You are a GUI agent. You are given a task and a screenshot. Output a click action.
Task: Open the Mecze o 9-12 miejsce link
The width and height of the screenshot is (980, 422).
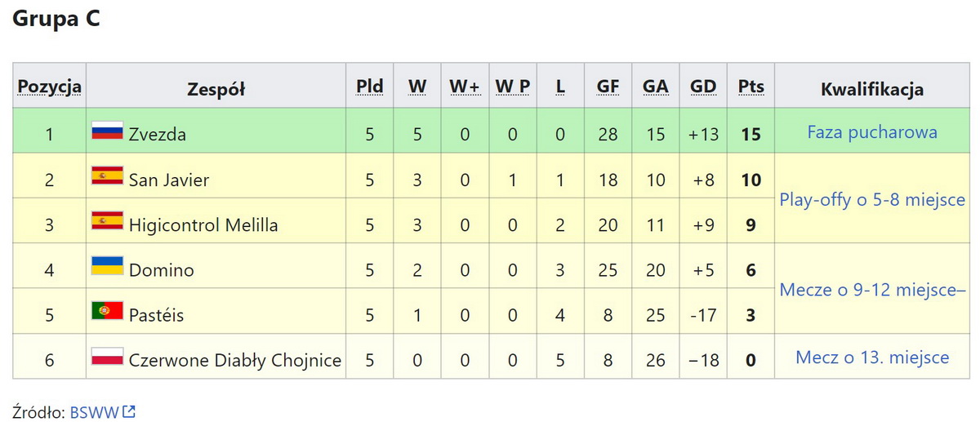(x=871, y=289)
